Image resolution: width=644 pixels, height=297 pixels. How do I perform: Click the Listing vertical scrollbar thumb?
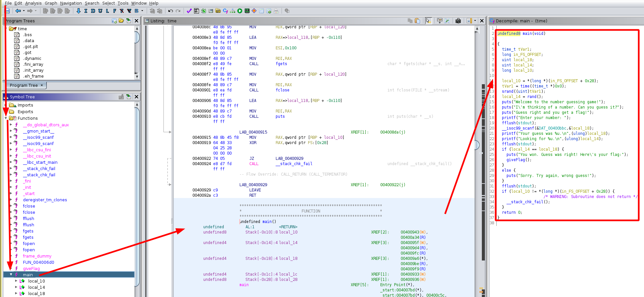(x=477, y=145)
